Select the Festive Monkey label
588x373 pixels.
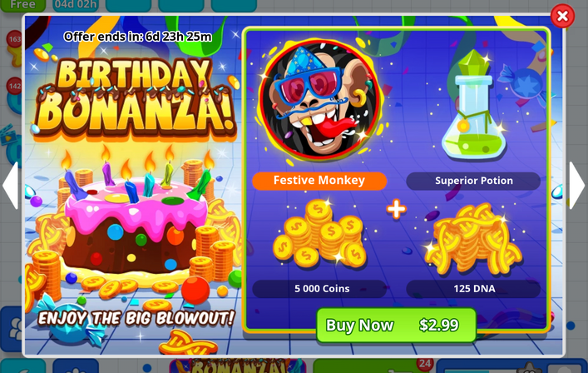(319, 181)
